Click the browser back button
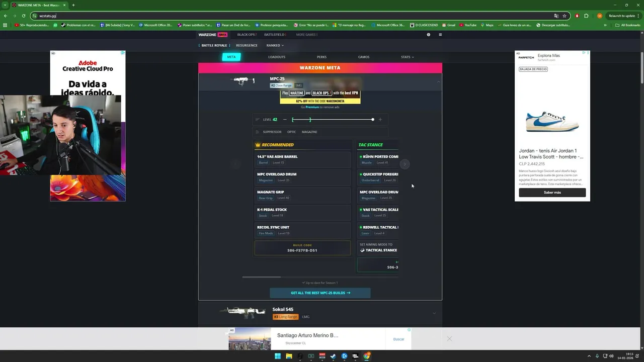The image size is (644, 362). [6, 16]
